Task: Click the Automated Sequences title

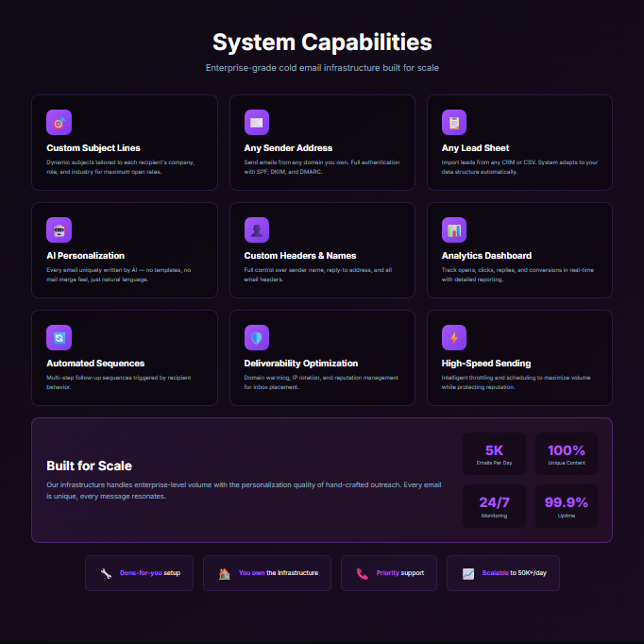Action: [x=95, y=363]
